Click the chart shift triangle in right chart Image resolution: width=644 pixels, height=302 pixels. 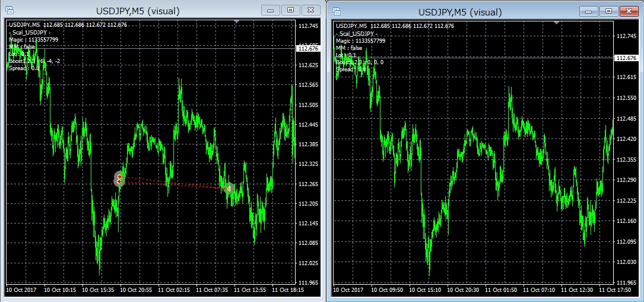click(557, 23)
